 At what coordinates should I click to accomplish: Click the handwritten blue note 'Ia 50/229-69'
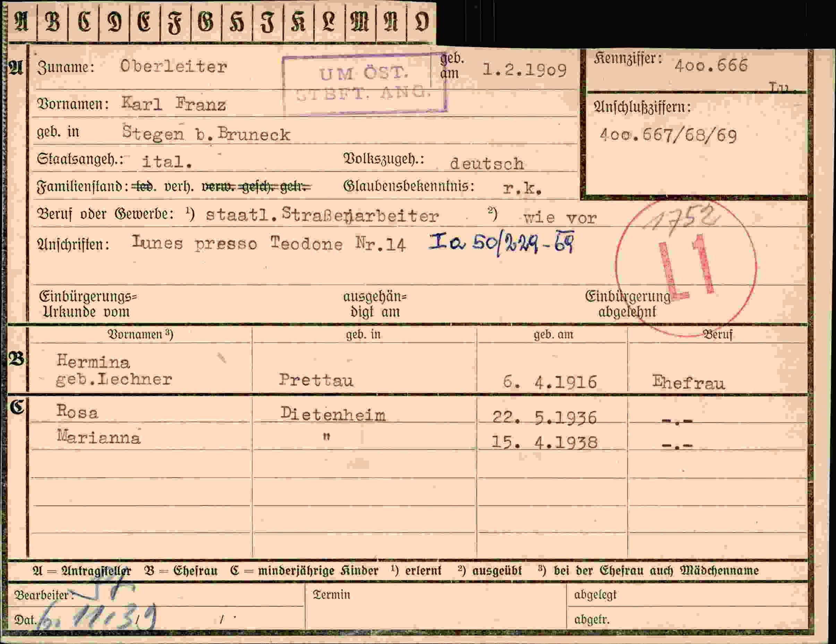501,243
